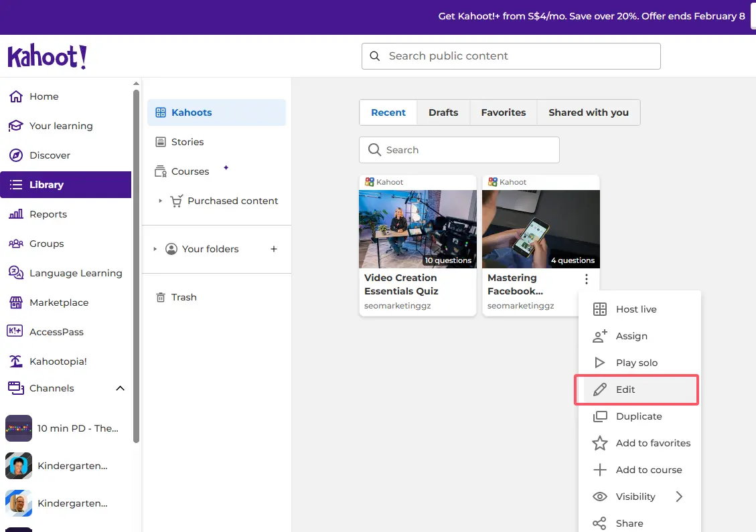Expand the Your folders section
756x532 pixels.
155,249
